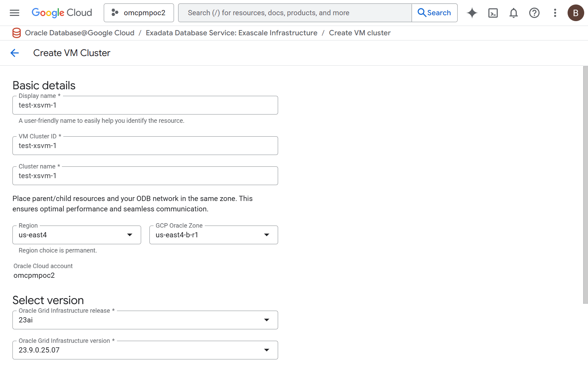Click the back arrow next to Create VM Cluster
This screenshot has height=366, width=588.
tap(15, 53)
